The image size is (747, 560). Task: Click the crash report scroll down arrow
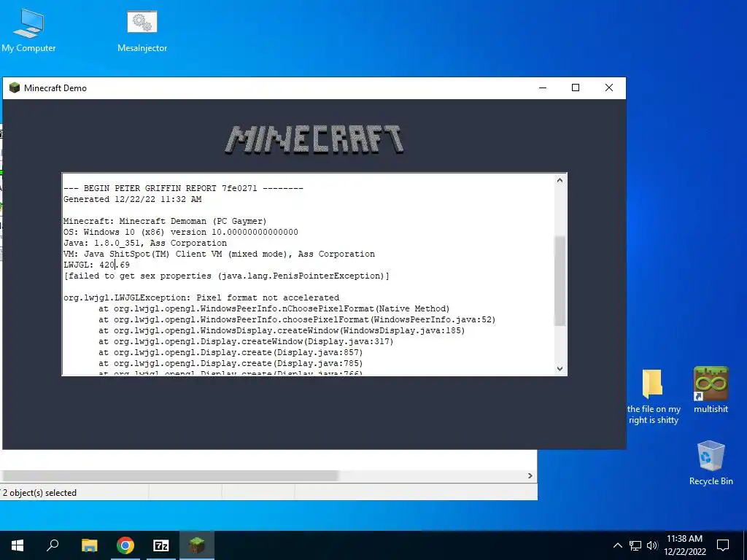click(560, 368)
